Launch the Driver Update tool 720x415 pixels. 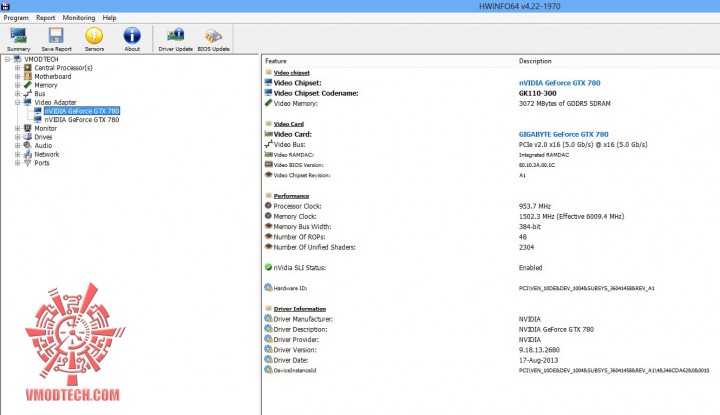point(175,36)
